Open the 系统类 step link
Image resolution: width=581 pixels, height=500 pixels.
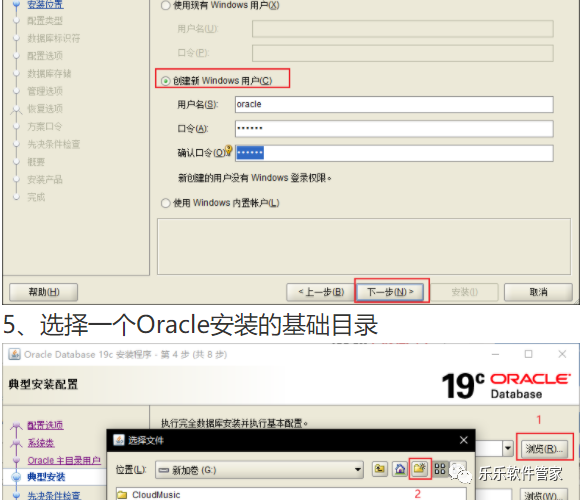pos(41,443)
